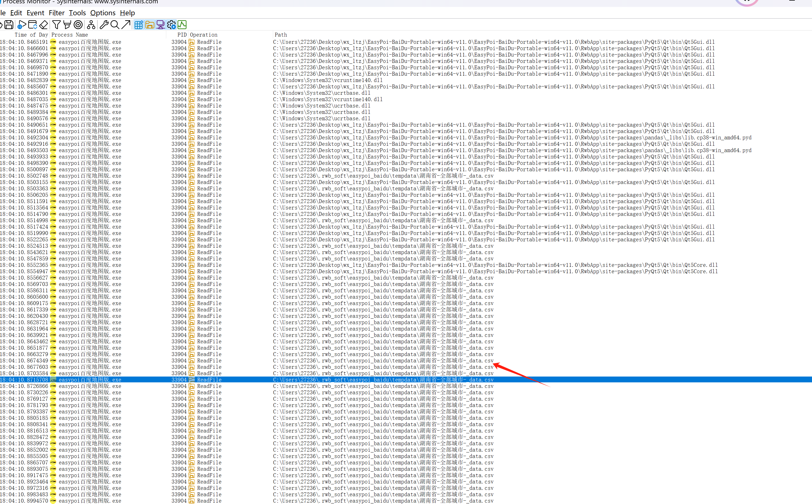Click the Jump To Object arrow icon
This screenshot has width=812, height=504.
tap(125, 25)
